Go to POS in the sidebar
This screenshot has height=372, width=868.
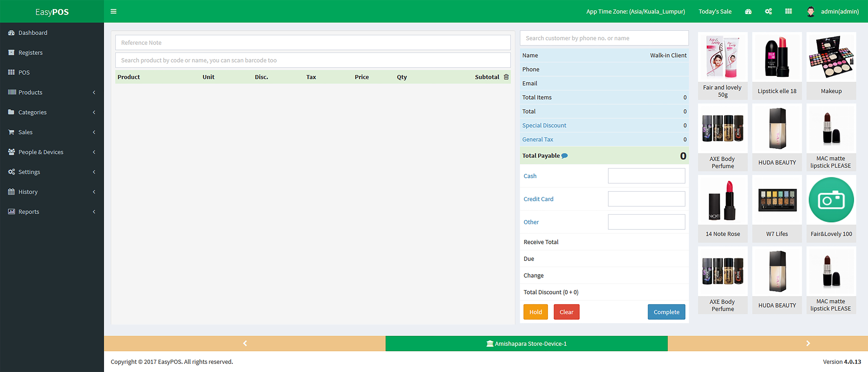[24, 72]
